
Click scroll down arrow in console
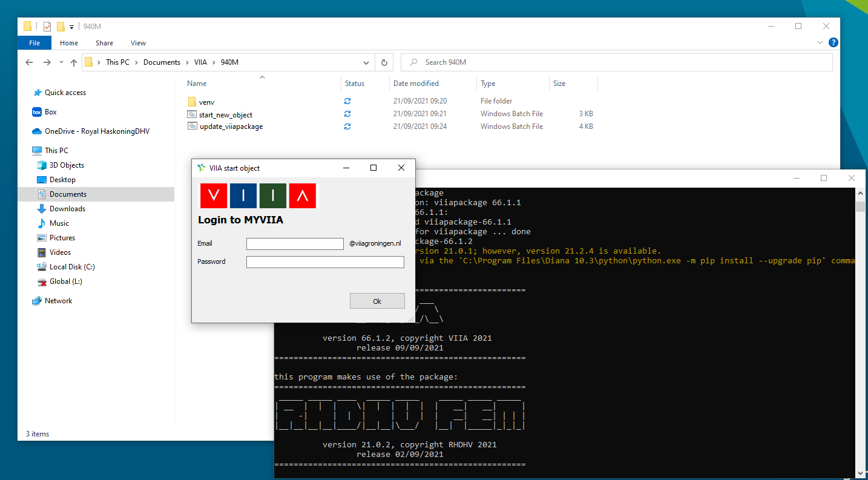[860, 473]
